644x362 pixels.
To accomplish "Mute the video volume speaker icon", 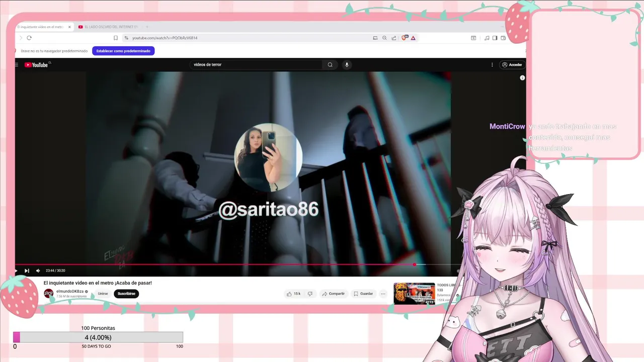I will (38, 270).
